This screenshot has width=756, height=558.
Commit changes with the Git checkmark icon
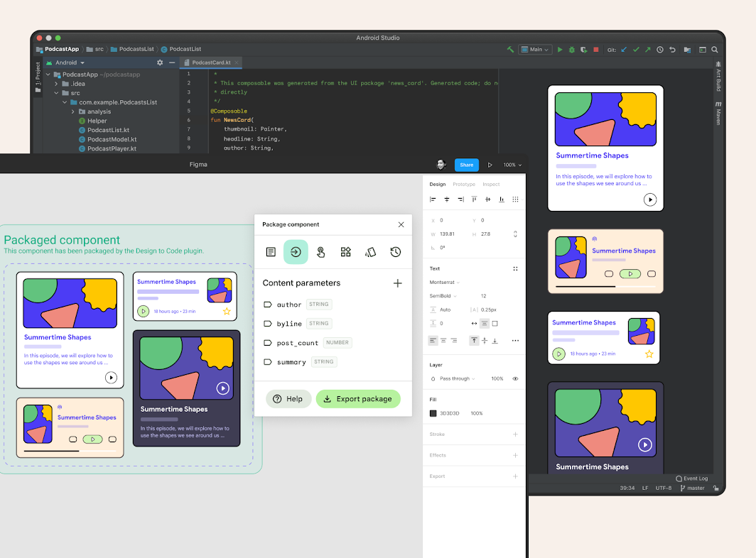click(636, 49)
